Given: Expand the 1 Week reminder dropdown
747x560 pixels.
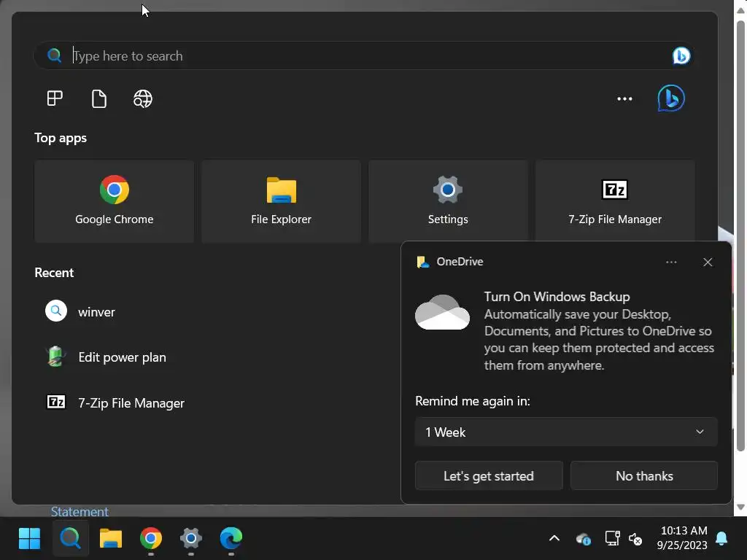Looking at the screenshot, I should click(566, 432).
